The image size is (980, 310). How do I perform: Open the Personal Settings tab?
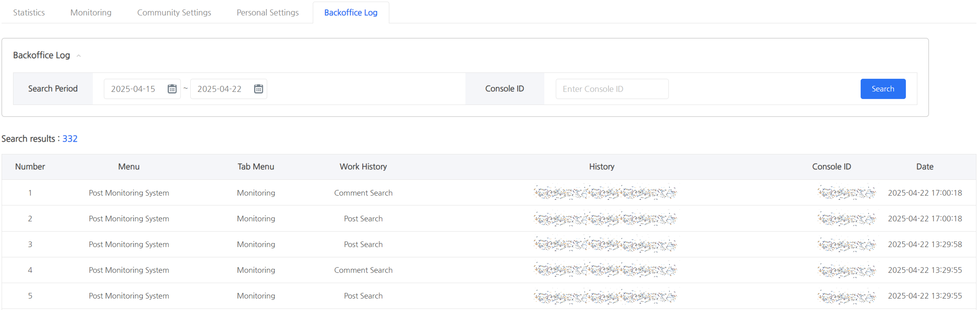[268, 13]
